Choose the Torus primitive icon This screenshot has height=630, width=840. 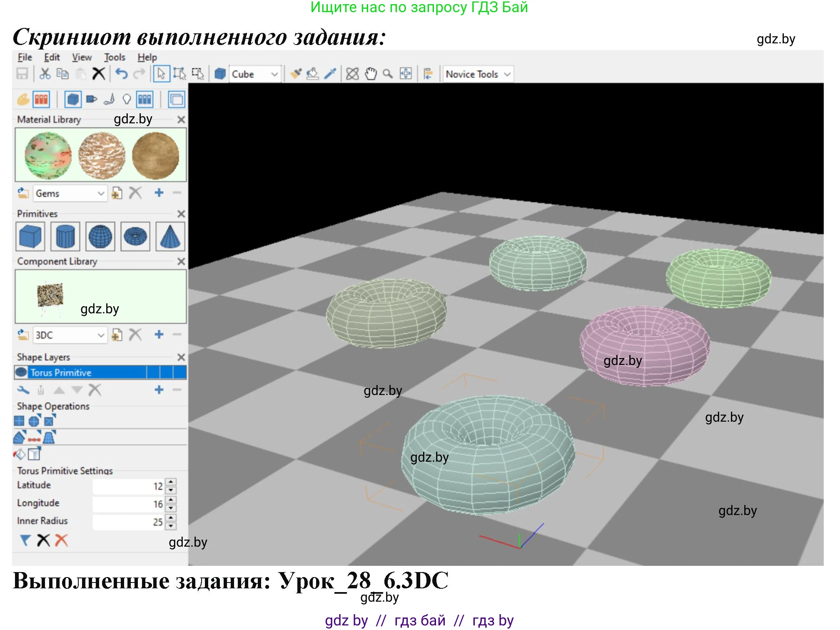coord(135,236)
